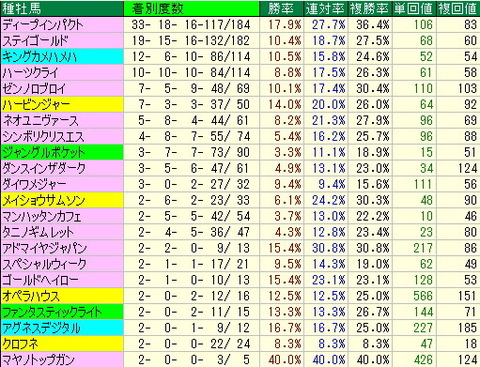Select the ハーツクライ sire name
Image resolution: width=480 pixels, height=367 pixels.
pos(30,73)
